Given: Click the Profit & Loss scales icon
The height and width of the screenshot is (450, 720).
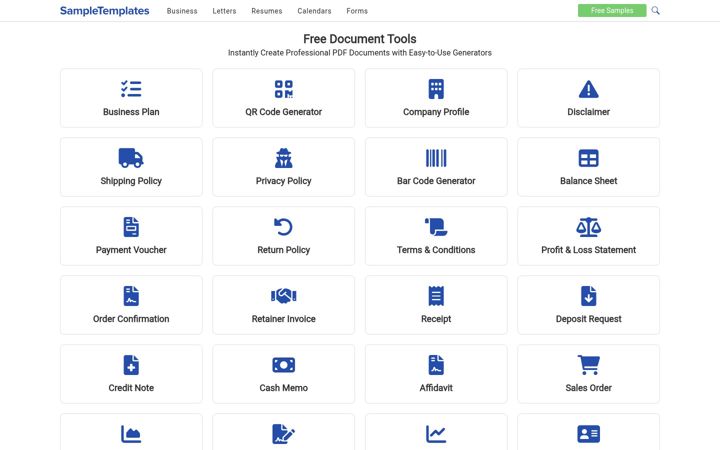Looking at the screenshot, I should click(588, 227).
